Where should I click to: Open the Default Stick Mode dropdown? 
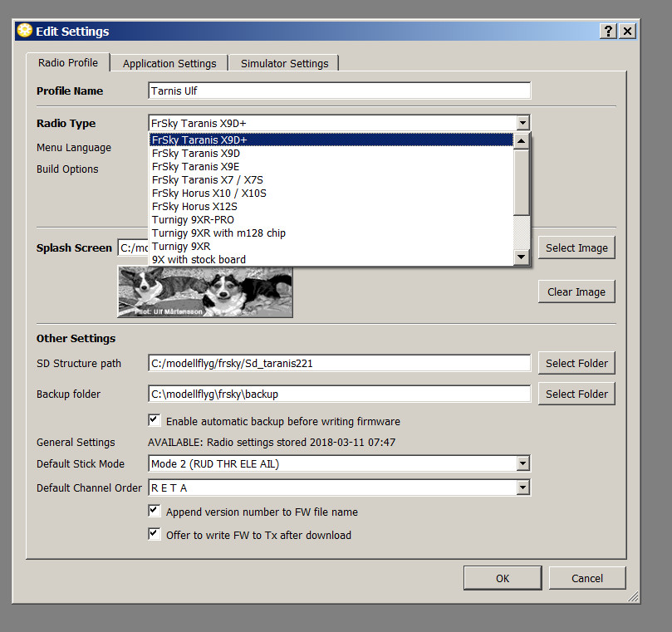coord(522,463)
